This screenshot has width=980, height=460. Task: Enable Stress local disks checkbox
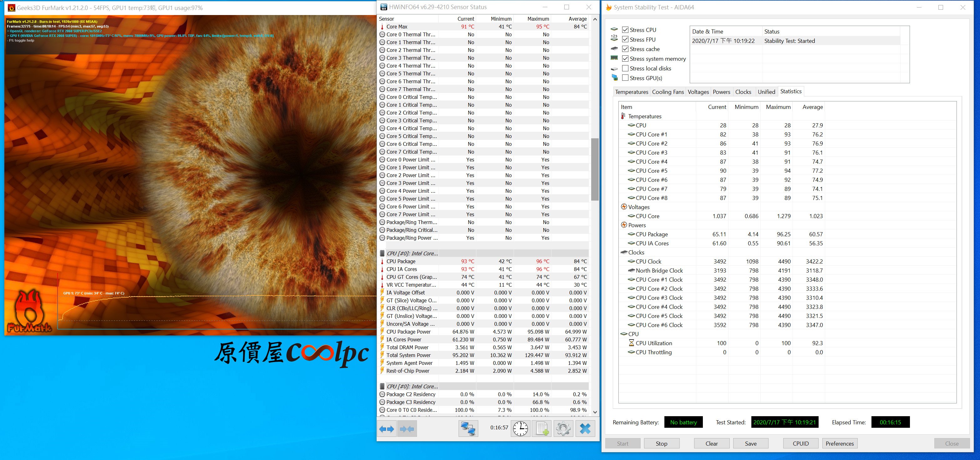pos(625,68)
